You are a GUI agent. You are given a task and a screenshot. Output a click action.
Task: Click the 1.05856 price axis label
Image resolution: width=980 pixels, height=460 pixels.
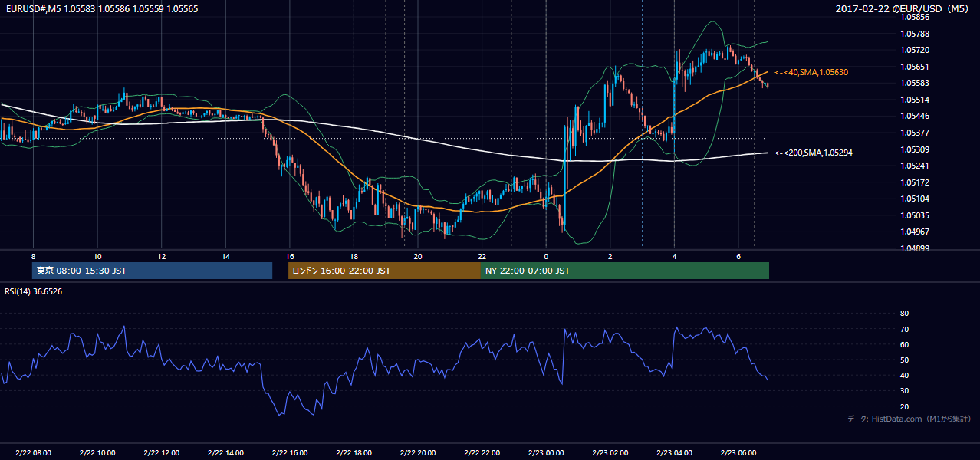pyautogui.click(x=916, y=17)
